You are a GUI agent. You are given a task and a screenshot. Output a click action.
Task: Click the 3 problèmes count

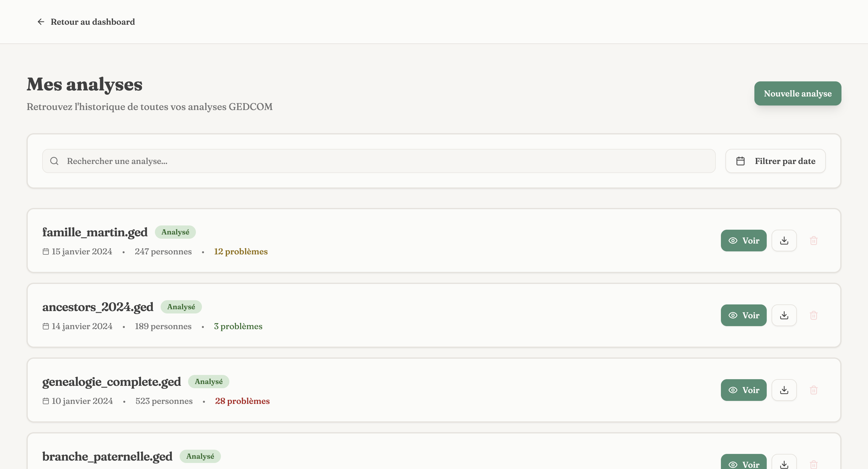coord(238,326)
